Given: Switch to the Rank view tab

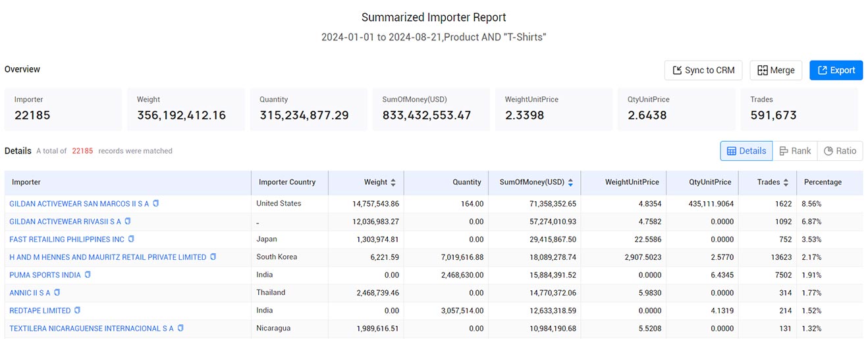Looking at the screenshot, I should [795, 151].
